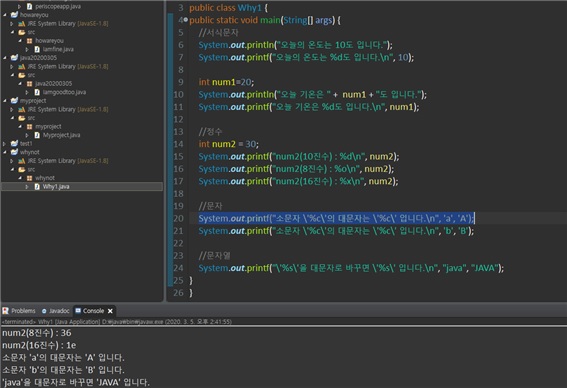Expand the Why1.java tree node arrow
The image size is (567, 388).
(27, 187)
